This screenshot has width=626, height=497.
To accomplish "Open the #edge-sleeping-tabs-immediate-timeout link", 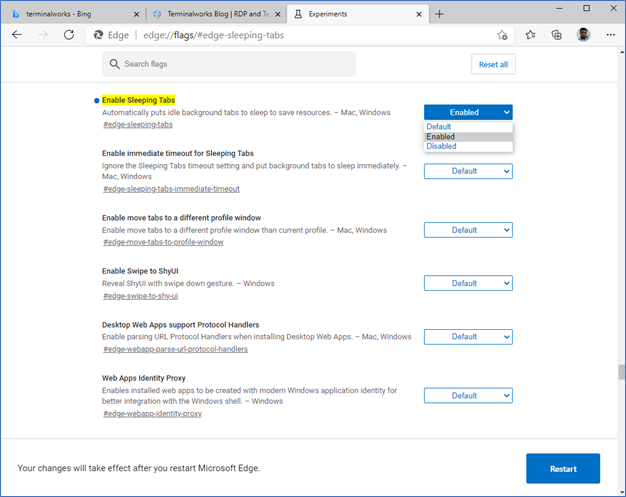I will click(171, 189).
